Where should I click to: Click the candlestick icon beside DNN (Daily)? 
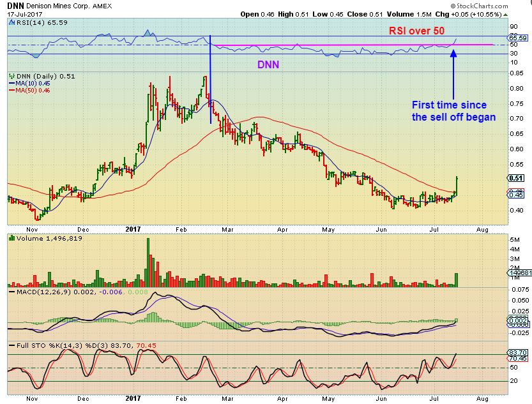pyautogui.click(x=12, y=76)
